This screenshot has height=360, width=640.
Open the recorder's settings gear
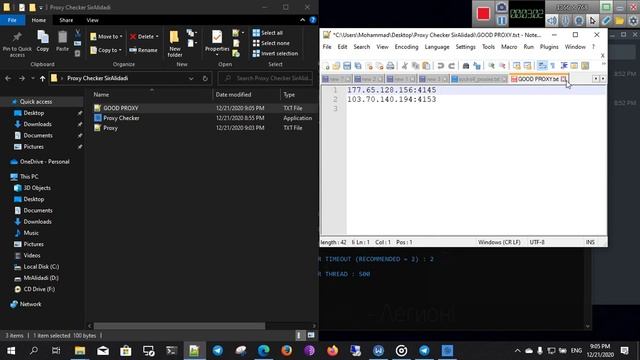pyautogui.click(x=633, y=20)
